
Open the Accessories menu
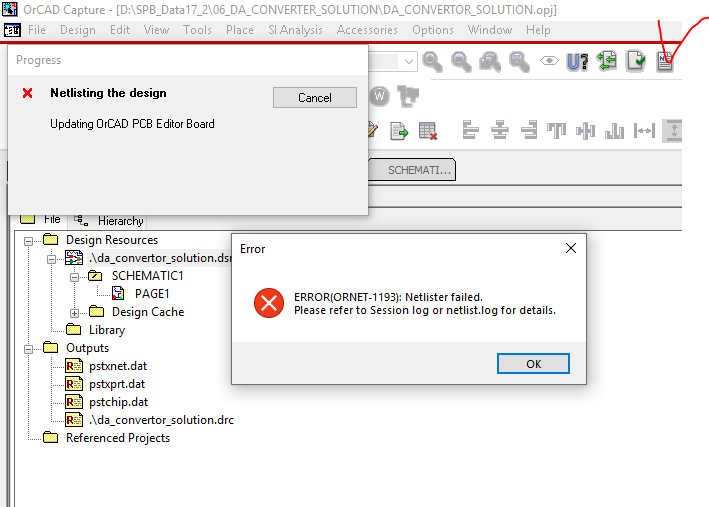367,30
